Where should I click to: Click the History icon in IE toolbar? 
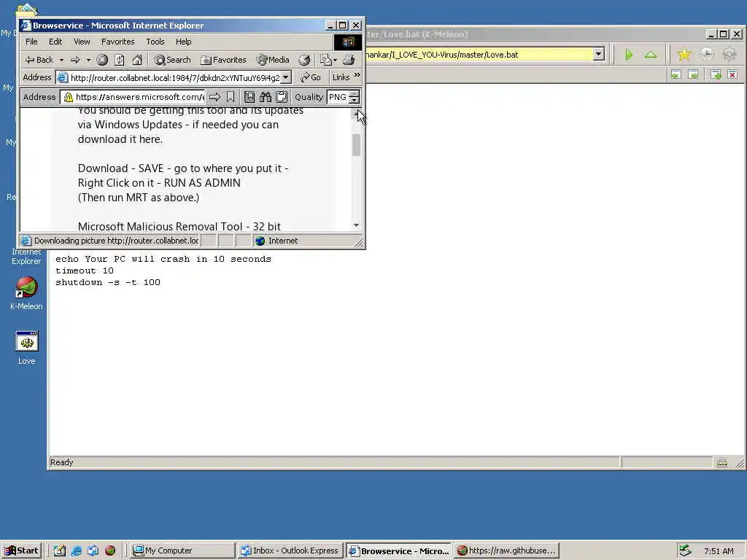(x=304, y=60)
